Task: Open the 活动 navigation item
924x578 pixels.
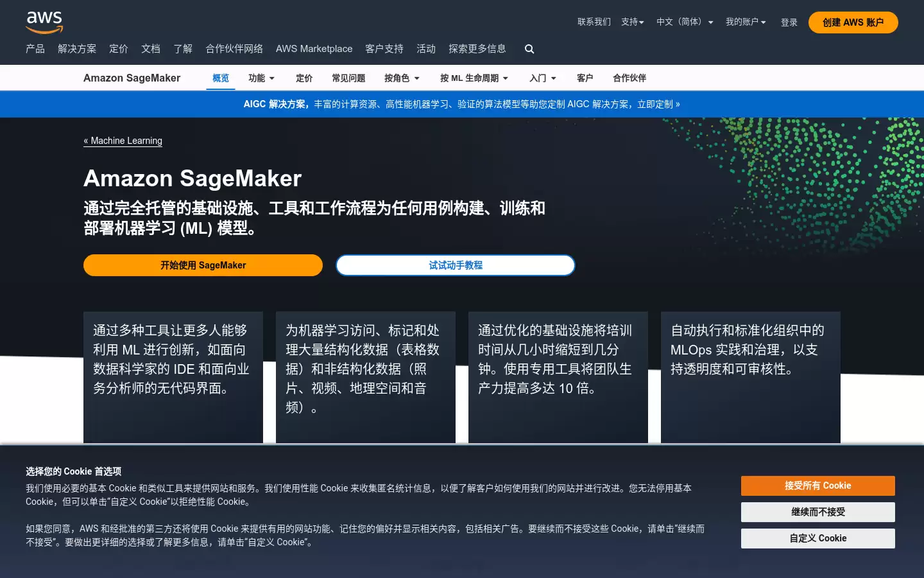Action: tap(426, 49)
